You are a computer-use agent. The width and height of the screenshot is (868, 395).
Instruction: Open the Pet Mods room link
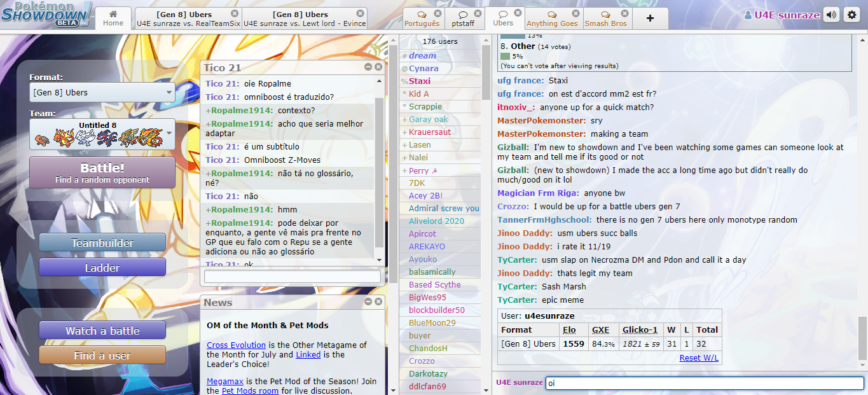[250, 391]
